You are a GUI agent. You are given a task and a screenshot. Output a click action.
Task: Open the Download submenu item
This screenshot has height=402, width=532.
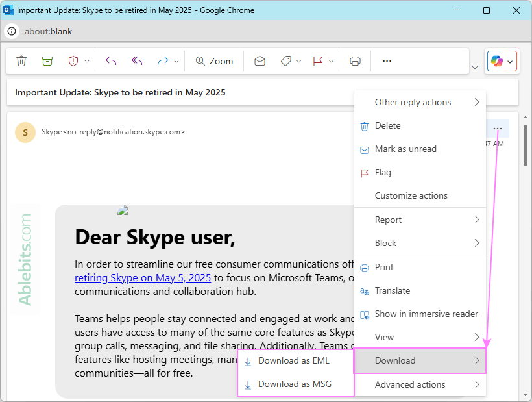(x=420, y=360)
